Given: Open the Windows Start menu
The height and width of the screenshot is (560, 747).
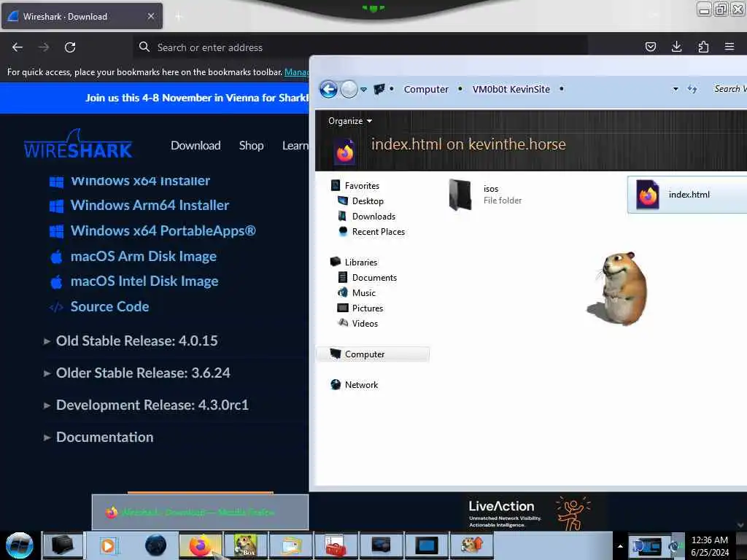Looking at the screenshot, I should pos(20,545).
